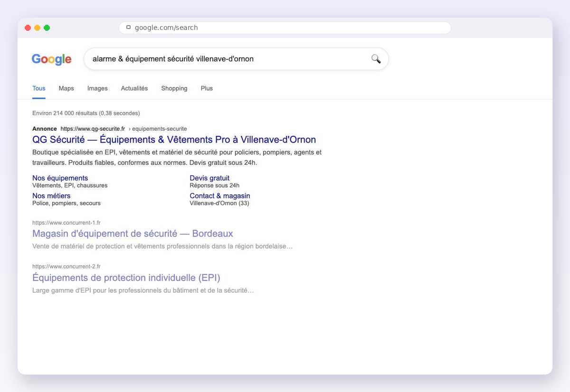The image size is (570, 392).
Task: Click the concurrent-2.fr URL
Action: pyautogui.click(x=66, y=267)
